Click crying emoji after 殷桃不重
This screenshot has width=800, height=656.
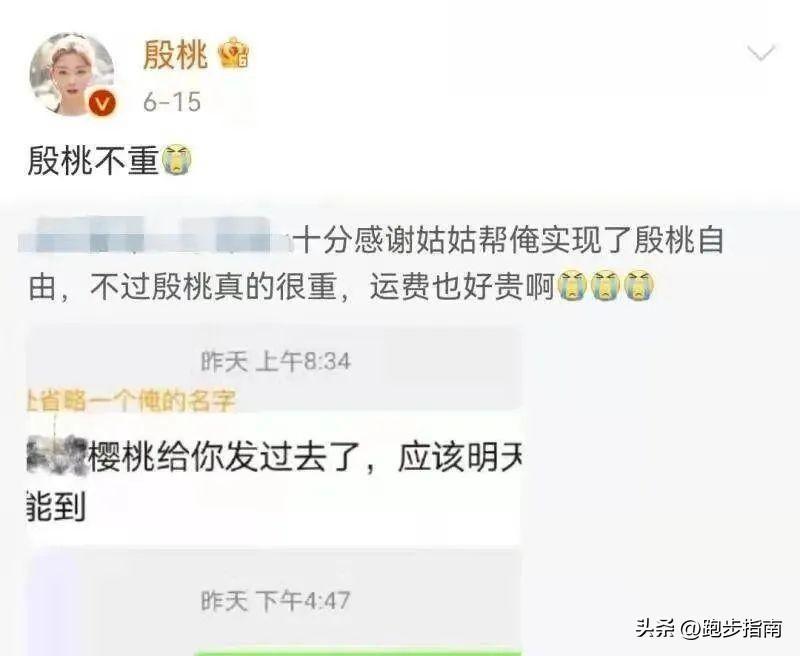tap(177, 160)
